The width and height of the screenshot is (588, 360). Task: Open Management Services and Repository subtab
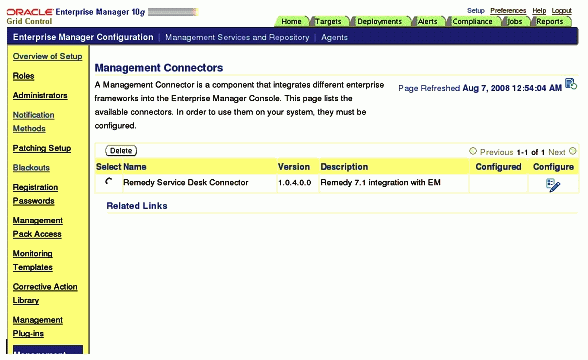pyautogui.click(x=237, y=37)
